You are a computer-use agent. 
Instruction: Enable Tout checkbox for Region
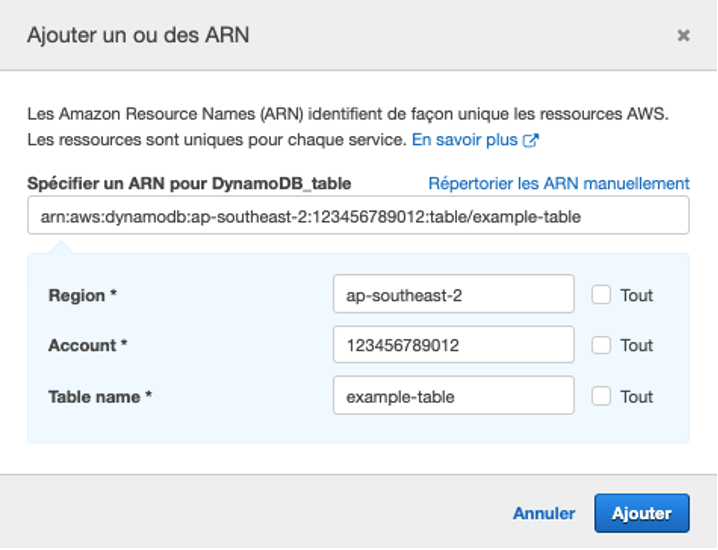[601, 294]
